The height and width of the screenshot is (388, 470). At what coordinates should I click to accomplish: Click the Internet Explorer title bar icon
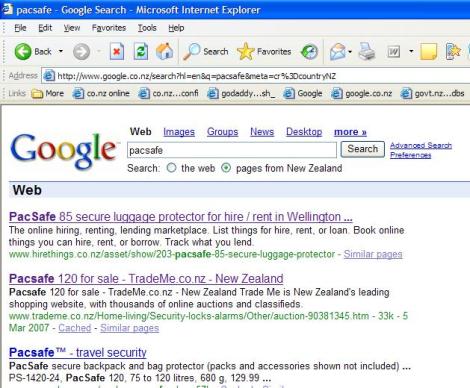pyautogui.click(x=8, y=9)
